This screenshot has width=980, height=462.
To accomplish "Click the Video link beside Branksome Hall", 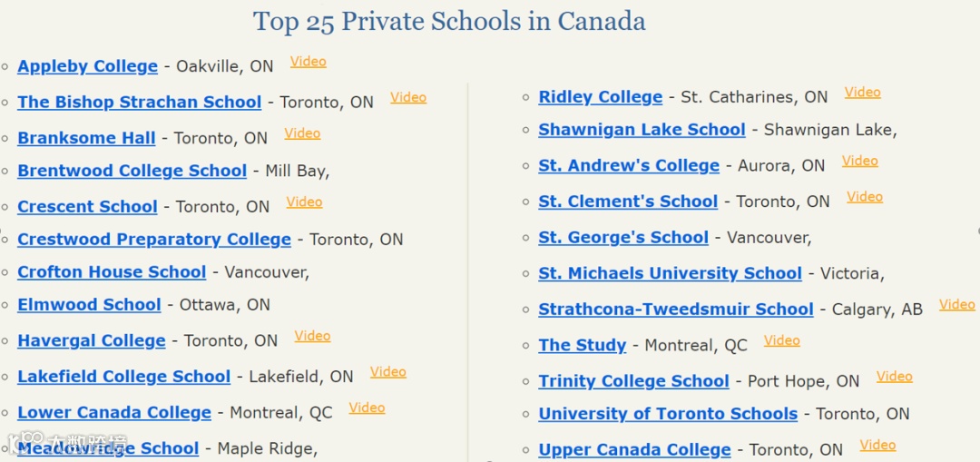I will 302,133.
